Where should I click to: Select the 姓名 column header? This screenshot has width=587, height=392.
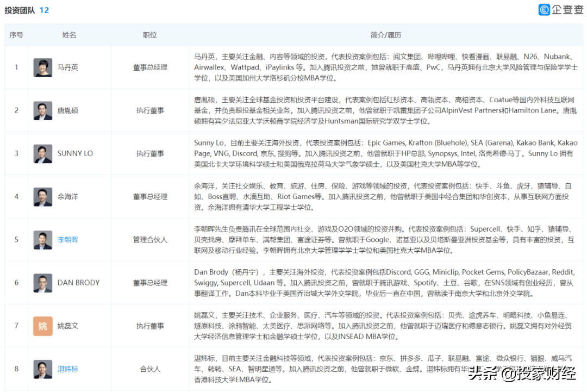point(68,34)
